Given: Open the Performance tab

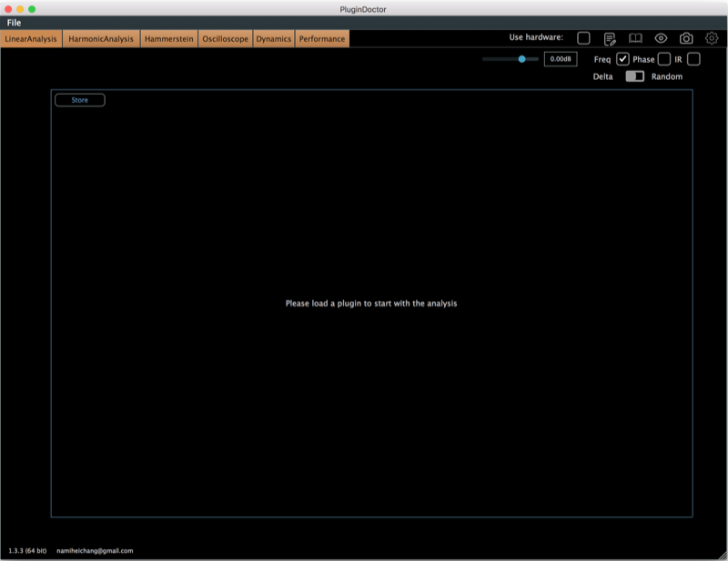Looking at the screenshot, I should coord(322,39).
